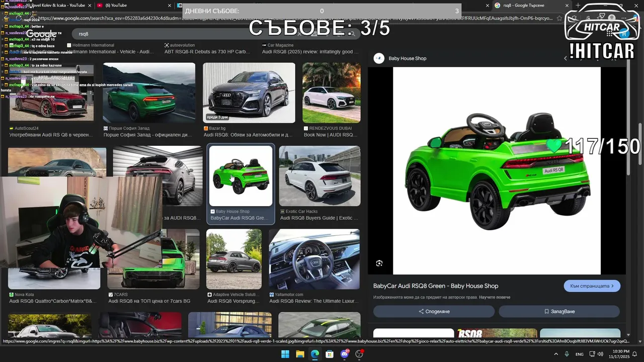Click the BabyCar Audi RSQ8 Green title
Screen dimensions: 644x362
[436, 286]
